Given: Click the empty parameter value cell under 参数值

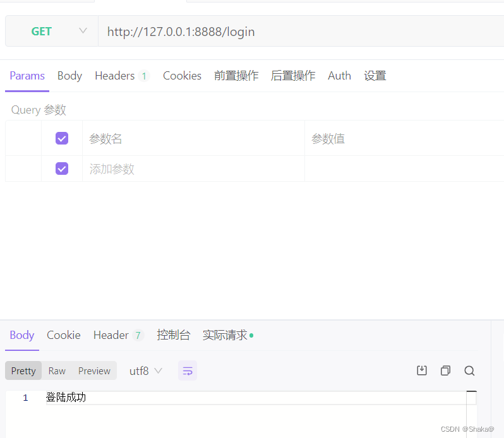Looking at the screenshot, I should point(404,169).
